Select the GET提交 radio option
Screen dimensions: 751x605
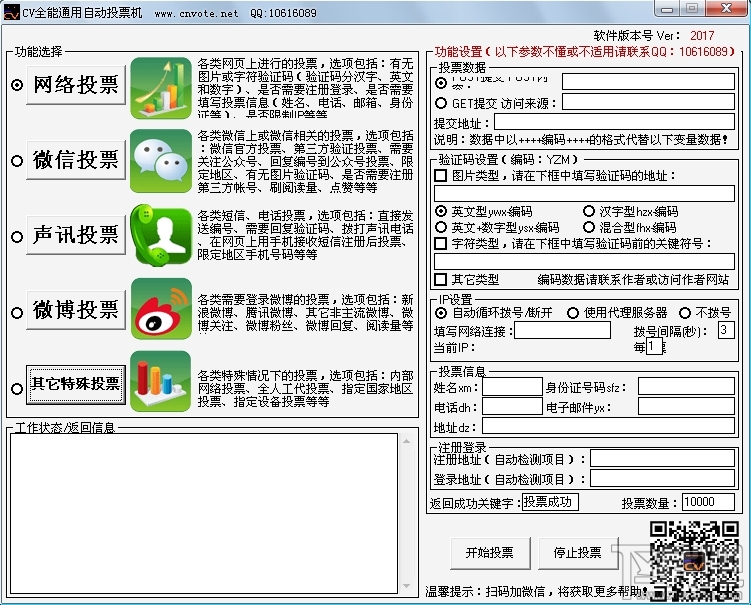click(x=441, y=103)
